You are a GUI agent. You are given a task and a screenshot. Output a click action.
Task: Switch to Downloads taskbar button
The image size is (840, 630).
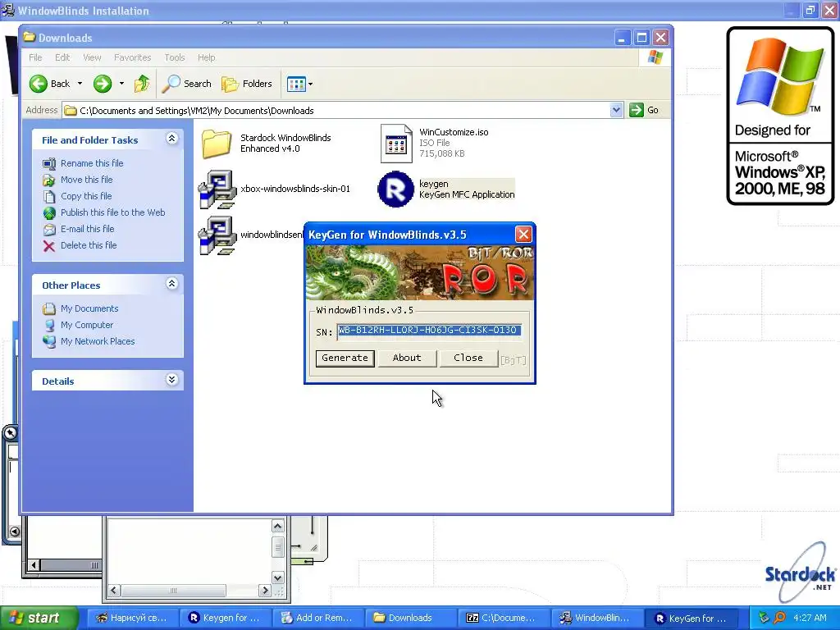pyautogui.click(x=410, y=618)
